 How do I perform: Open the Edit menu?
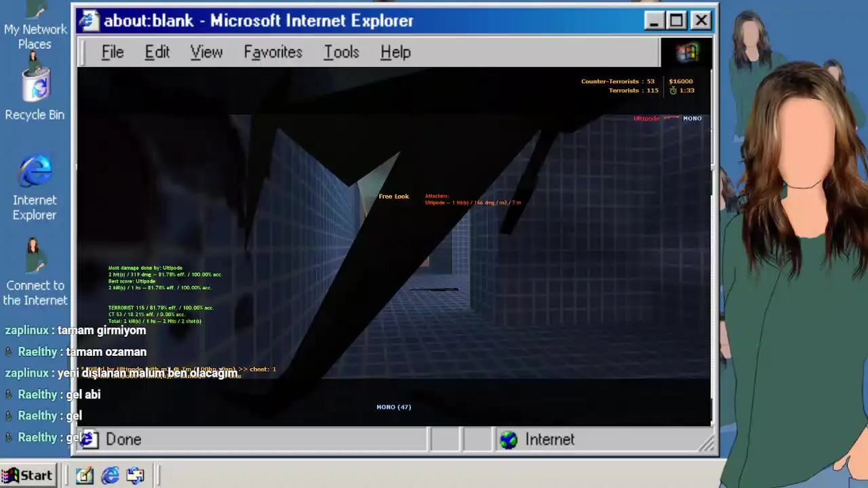(157, 52)
